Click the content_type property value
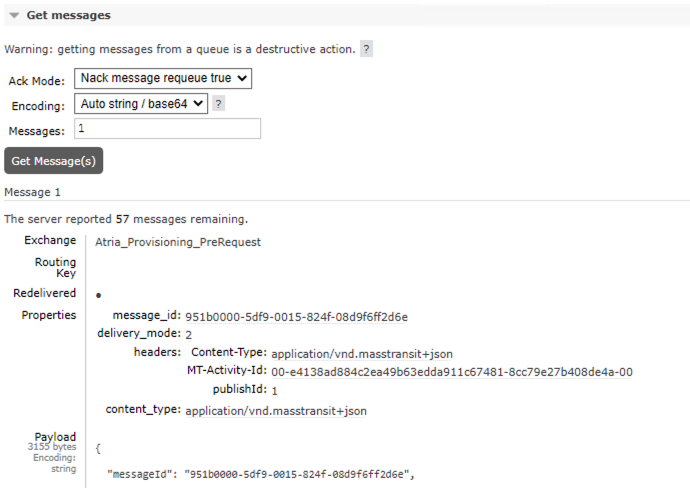The width and height of the screenshot is (690, 488). tap(276, 410)
